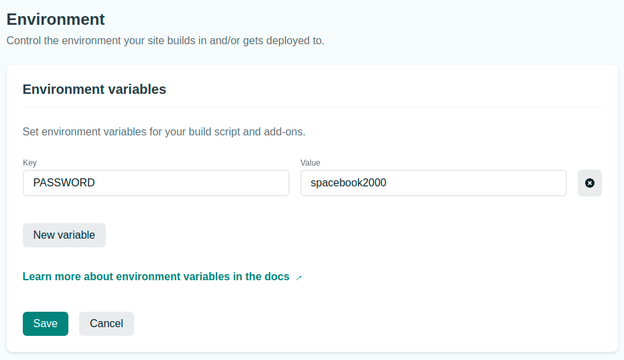The image size is (624, 360).
Task: Click the empty area right of Cancel button
Action: click(x=358, y=323)
